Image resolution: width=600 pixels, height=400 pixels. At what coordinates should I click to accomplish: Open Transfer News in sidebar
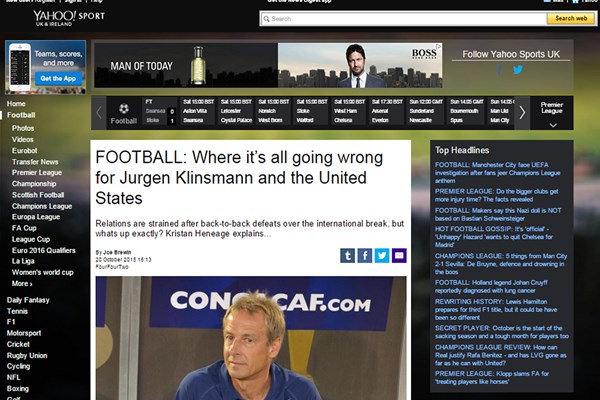35,162
